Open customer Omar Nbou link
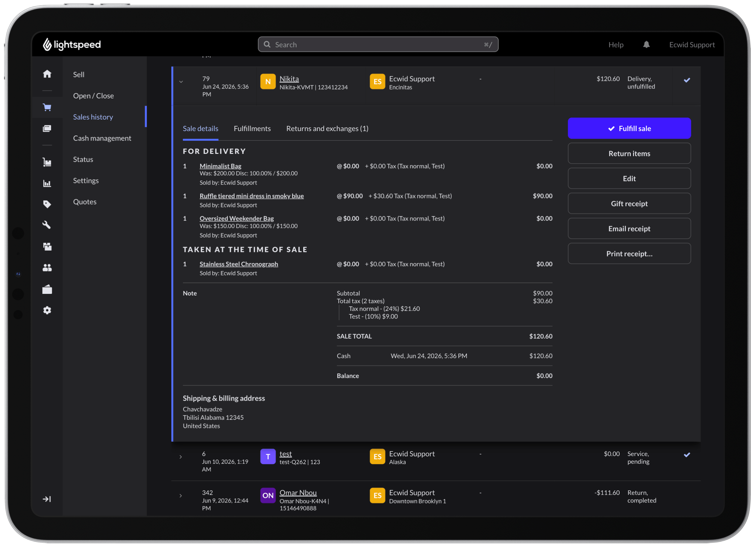 [x=298, y=493]
